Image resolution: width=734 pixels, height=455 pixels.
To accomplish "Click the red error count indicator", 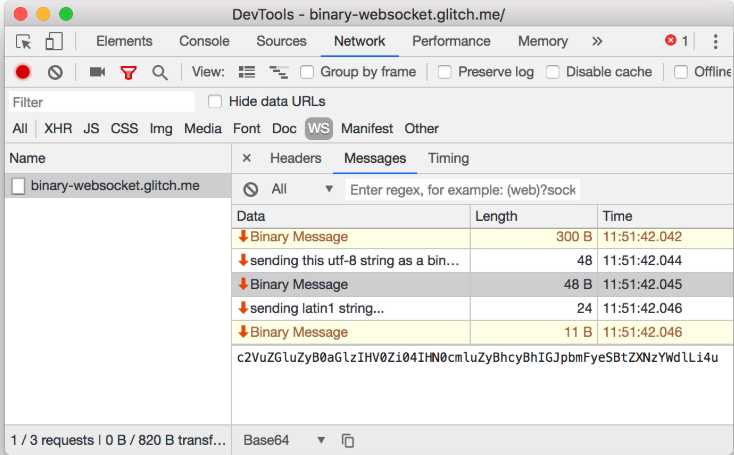I will [676, 41].
